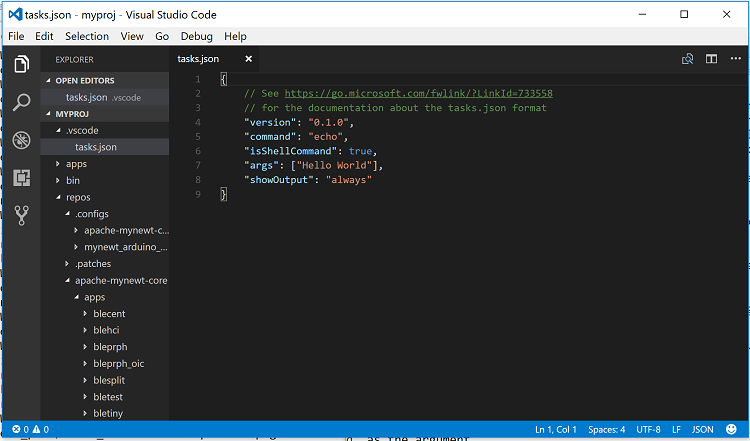The height and width of the screenshot is (441, 750).
Task: Expand the bleprph folder
Action: tap(85, 347)
